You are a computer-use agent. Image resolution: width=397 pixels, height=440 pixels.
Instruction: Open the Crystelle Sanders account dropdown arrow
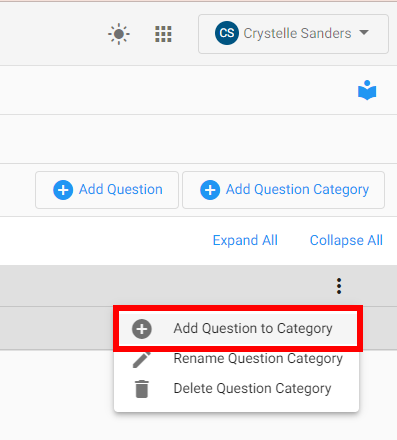[x=364, y=33]
